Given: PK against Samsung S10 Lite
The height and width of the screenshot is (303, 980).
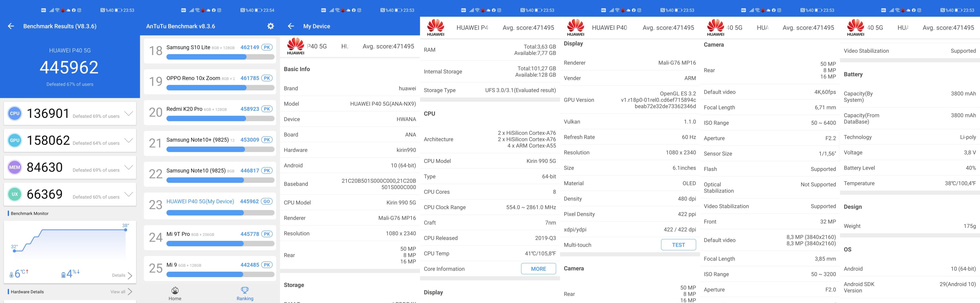Looking at the screenshot, I should 267,47.
